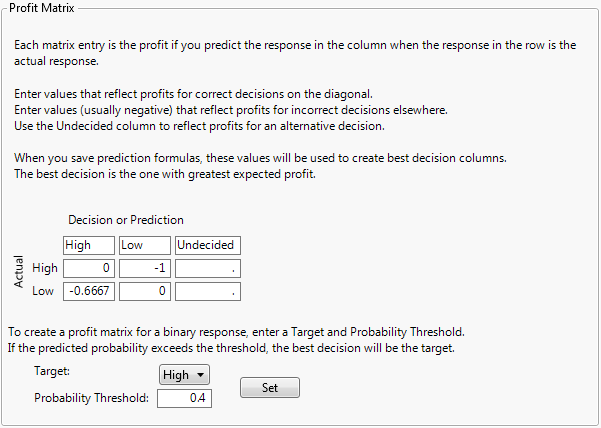Viewport: 601px width, 428px height.
Task: Click the Probability Threshold field showing 0.4
Action: [185, 398]
